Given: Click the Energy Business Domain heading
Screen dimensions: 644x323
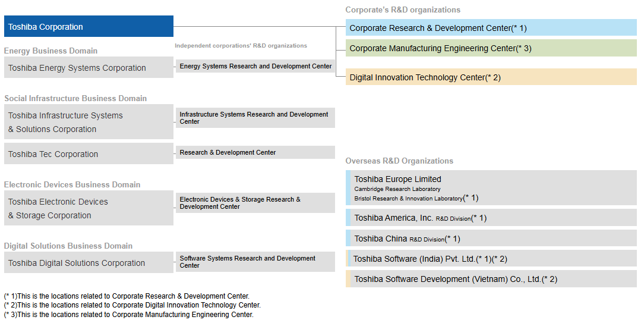Looking at the screenshot, I should tap(50, 51).
